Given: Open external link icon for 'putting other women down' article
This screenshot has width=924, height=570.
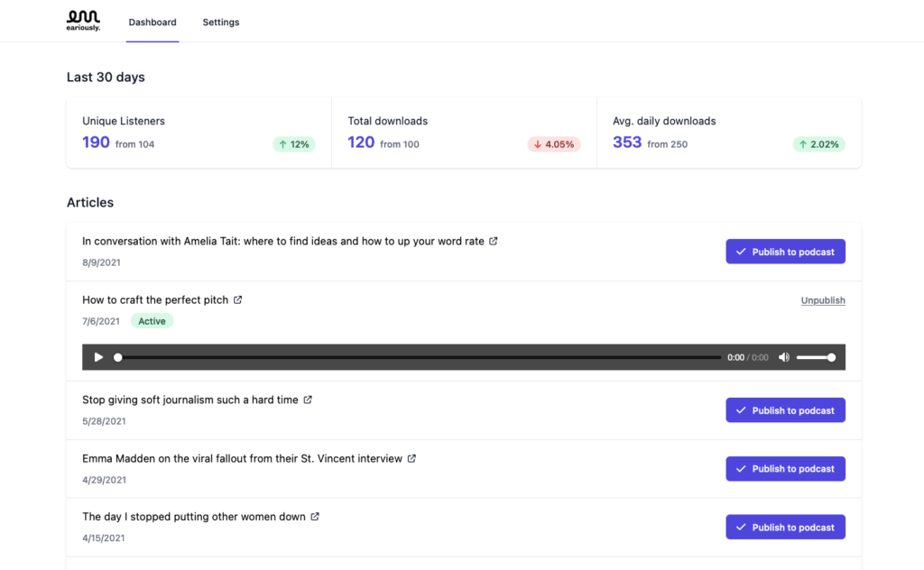Looking at the screenshot, I should pyautogui.click(x=315, y=517).
